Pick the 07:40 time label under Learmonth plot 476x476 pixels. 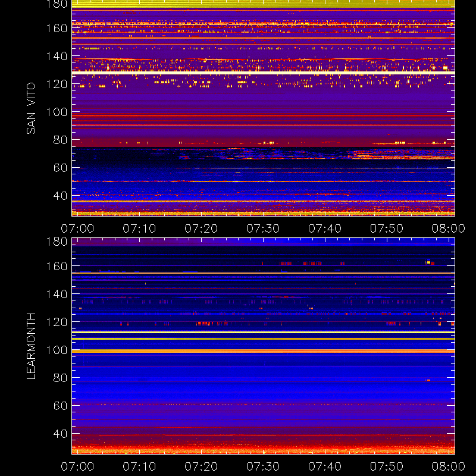click(x=325, y=466)
